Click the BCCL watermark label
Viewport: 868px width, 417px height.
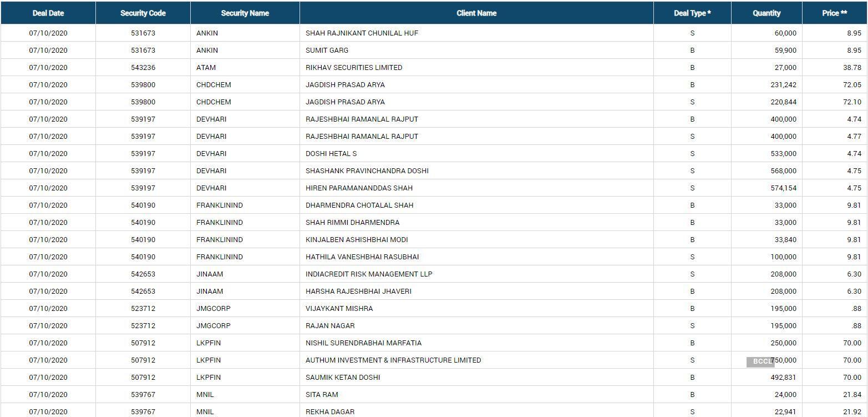pos(760,361)
